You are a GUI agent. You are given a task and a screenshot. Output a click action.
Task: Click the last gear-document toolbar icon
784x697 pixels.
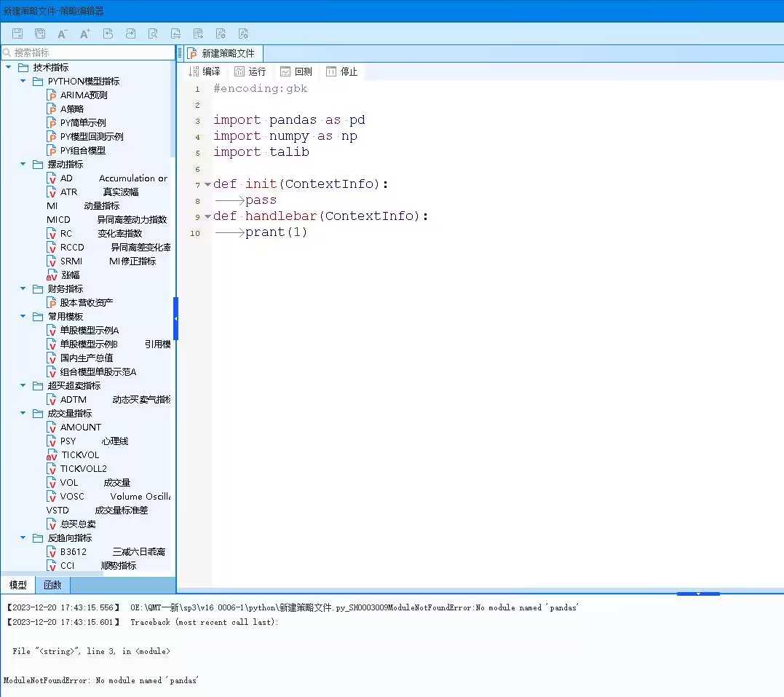click(244, 34)
